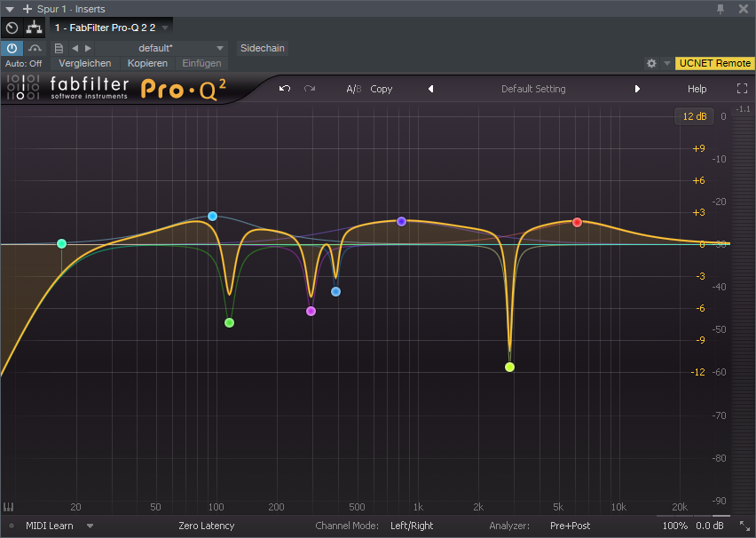Viewport: 756px width, 538px height.
Task: Open the default* preset dropdown
Action: [x=161, y=48]
